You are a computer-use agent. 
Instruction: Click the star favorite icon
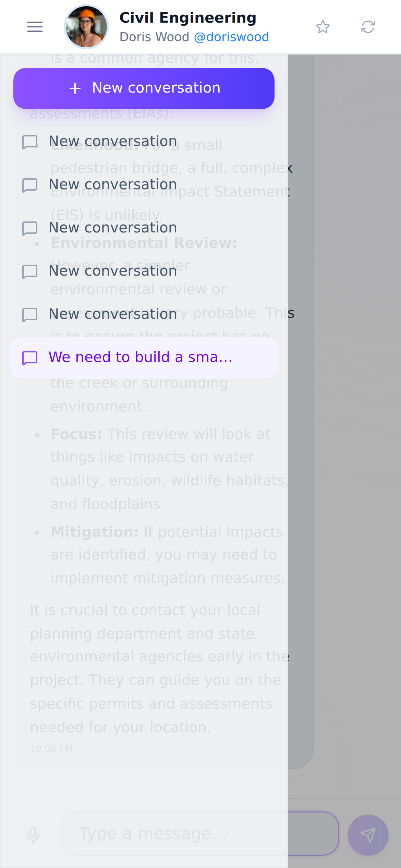point(323,27)
